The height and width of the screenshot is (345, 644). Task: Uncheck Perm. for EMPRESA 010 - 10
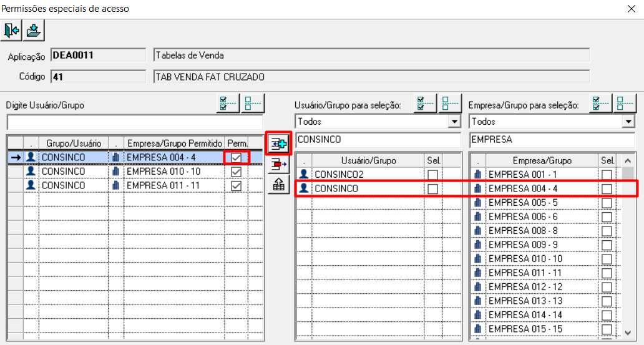coord(236,172)
